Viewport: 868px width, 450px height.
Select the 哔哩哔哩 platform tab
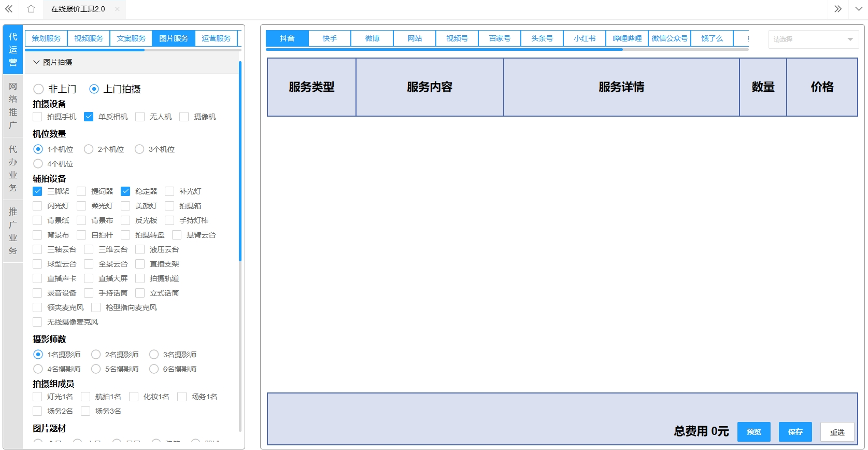click(627, 38)
